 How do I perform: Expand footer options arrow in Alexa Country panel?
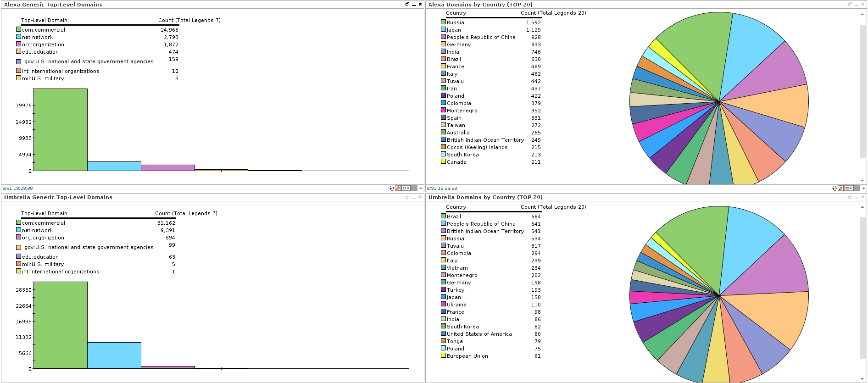(x=863, y=188)
